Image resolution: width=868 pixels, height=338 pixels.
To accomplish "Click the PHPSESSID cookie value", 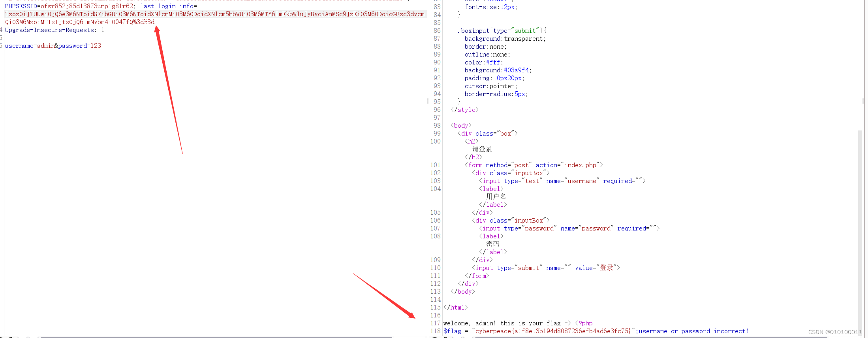I will coord(87,6).
